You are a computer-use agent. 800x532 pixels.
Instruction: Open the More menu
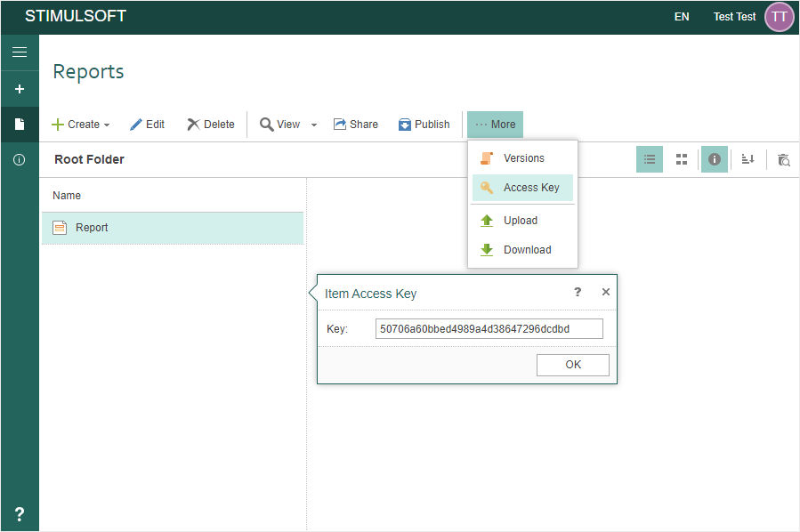(495, 125)
